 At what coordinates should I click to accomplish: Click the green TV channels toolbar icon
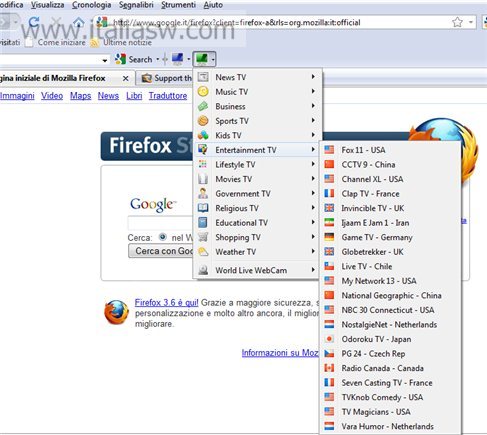click(202, 59)
